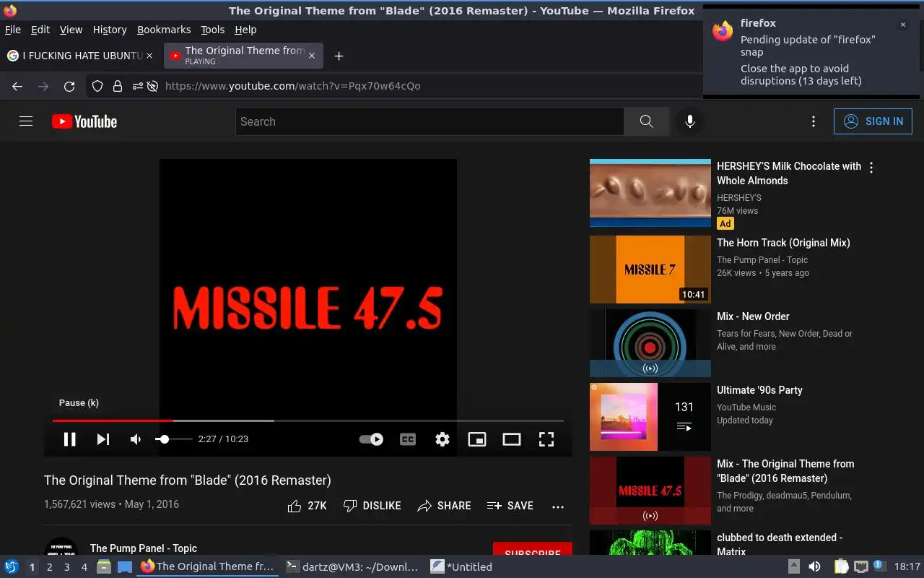Click the network icon in the system tray
Viewport: 924px width, 578px height.
point(860,566)
